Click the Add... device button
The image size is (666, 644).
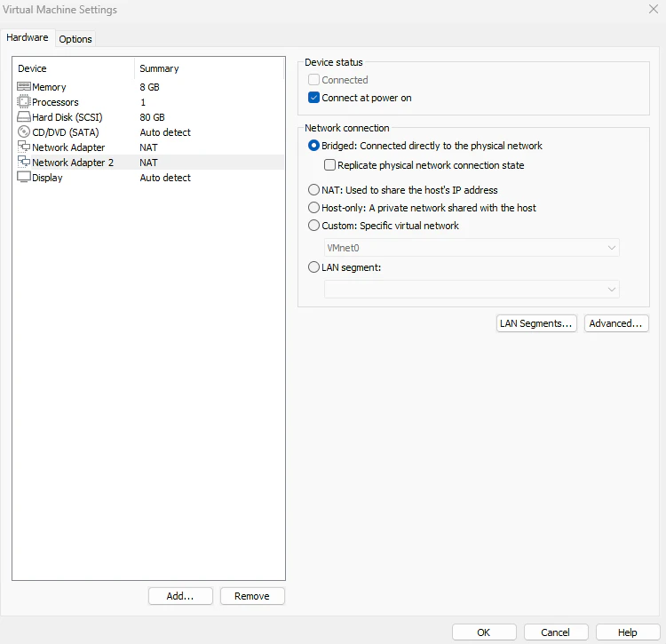pos(180,596)
